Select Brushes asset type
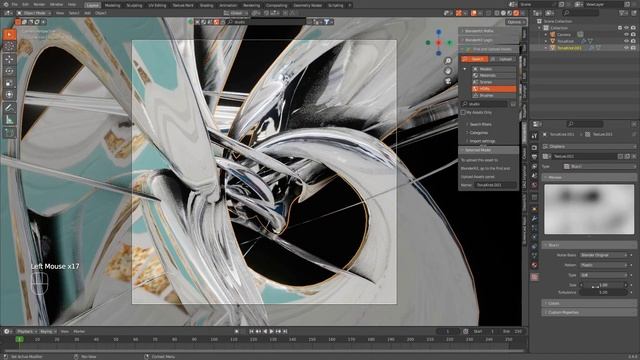The image size is (640, 360). (494, 95)
